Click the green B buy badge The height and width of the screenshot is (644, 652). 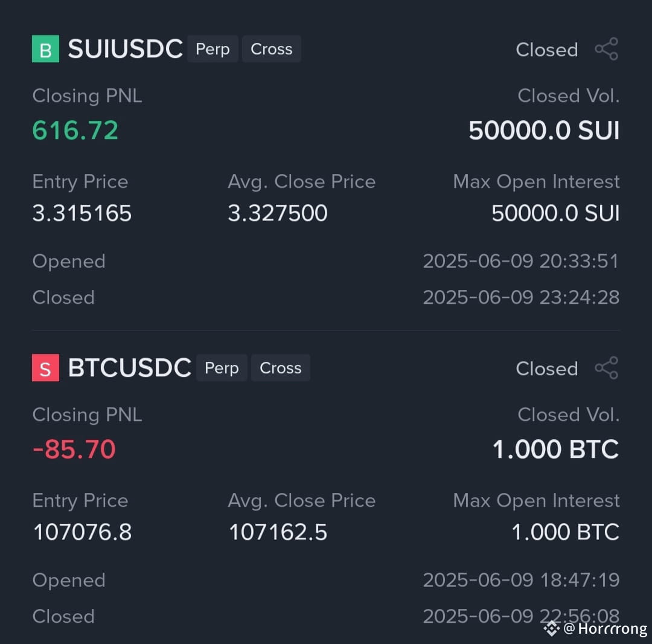point(45,49)
